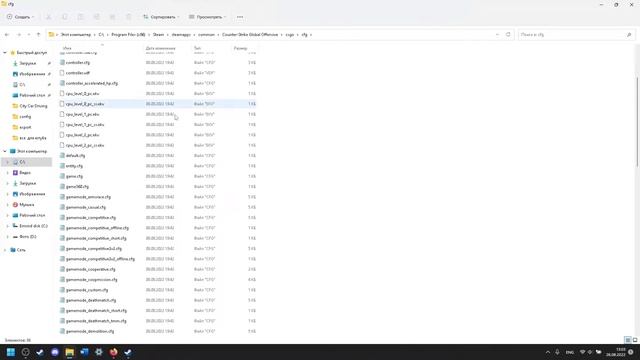This screenshot has width=640, height=360.
Task: Click the Rename icon in the toolbar
Action: 97,17
